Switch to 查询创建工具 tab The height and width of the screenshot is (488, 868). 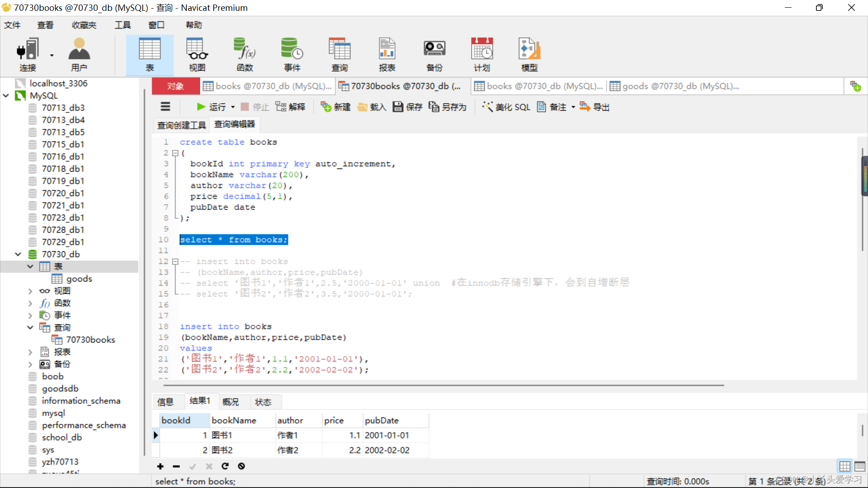[x=181, y=125]
